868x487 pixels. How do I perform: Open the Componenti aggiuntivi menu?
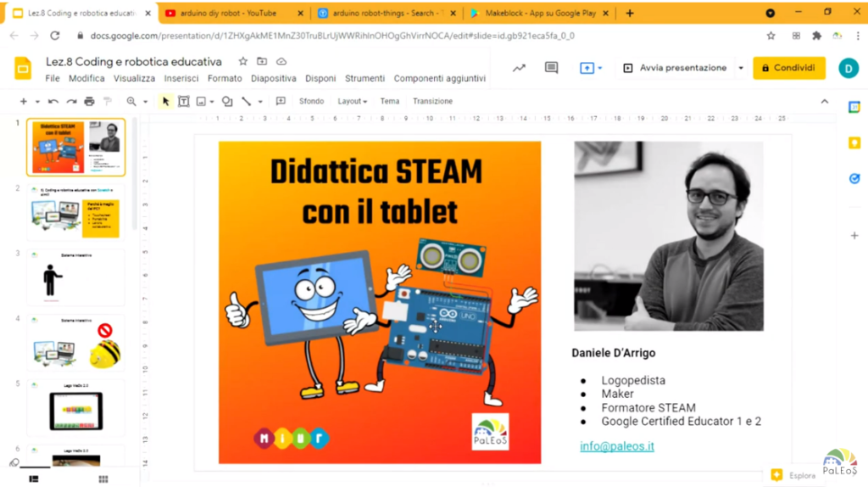[440, 79]
